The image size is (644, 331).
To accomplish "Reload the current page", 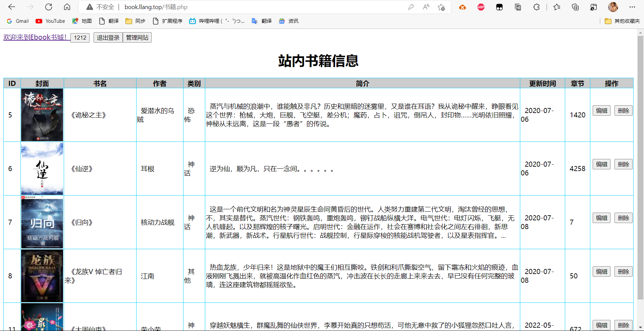I will click(49, 7).
